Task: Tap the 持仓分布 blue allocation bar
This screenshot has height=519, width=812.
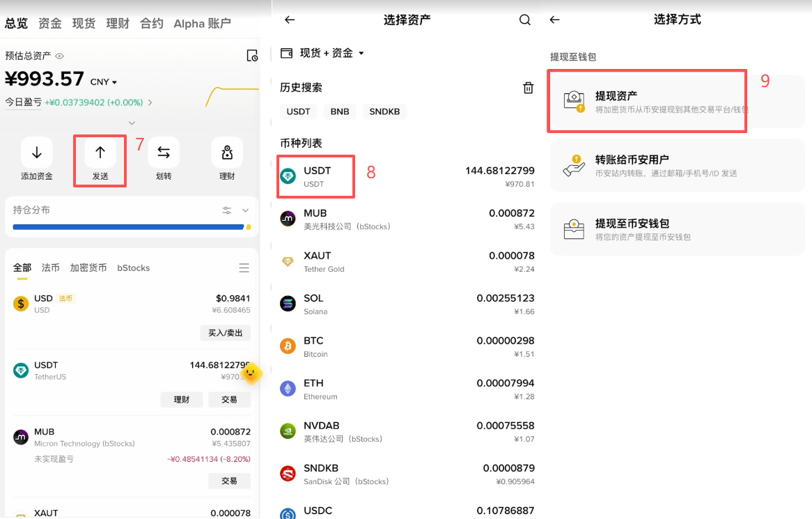Action: (x=128, y=227)
